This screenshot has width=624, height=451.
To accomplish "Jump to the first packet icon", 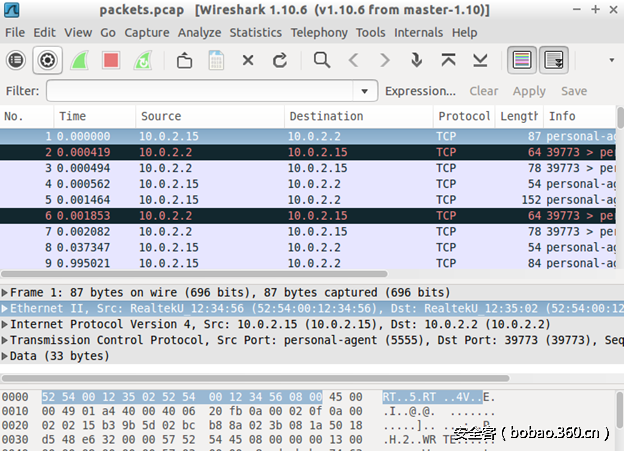I will click(x=447, y=60).
